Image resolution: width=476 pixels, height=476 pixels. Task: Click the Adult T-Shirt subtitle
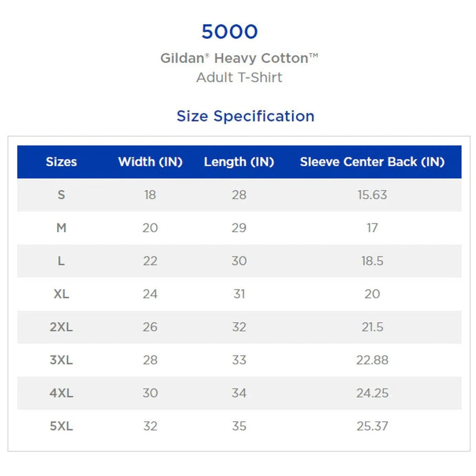(x=239, y=77)
